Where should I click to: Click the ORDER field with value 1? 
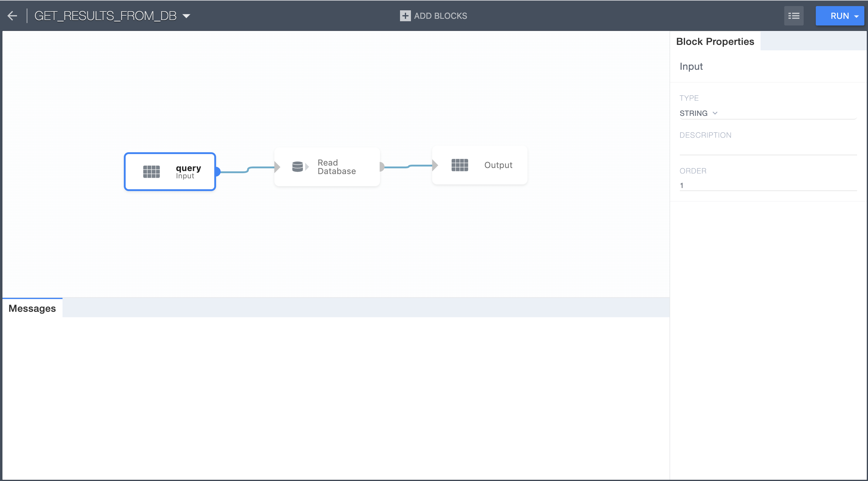click(768, 185)
